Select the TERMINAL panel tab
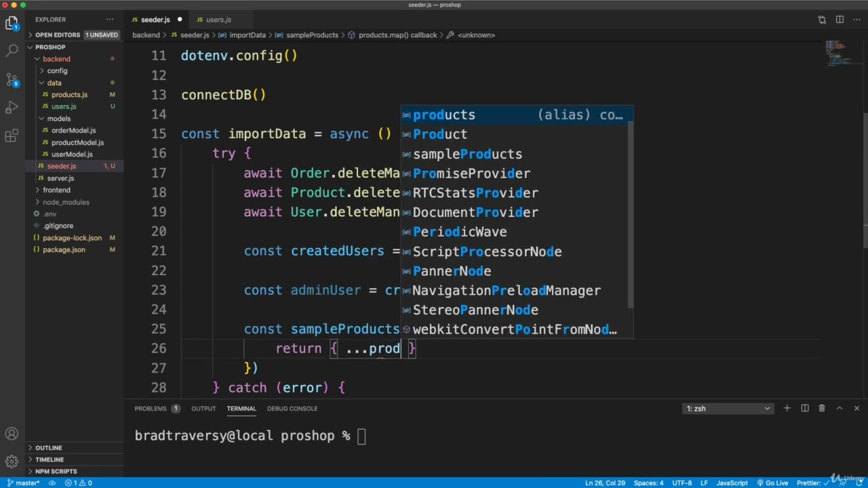The width and height of the screenshot is (868, 488). click(241, 408)
